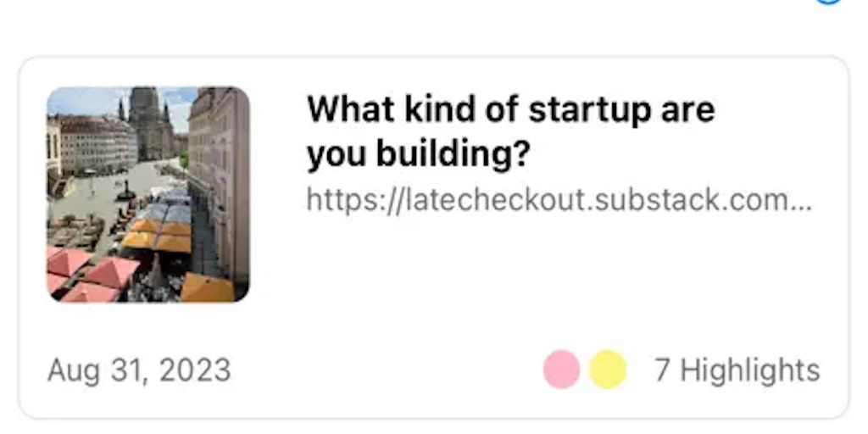The height and width of the screenshot is (434, 868).
Task: Click the pink highlight color dot
Action: 561,370
